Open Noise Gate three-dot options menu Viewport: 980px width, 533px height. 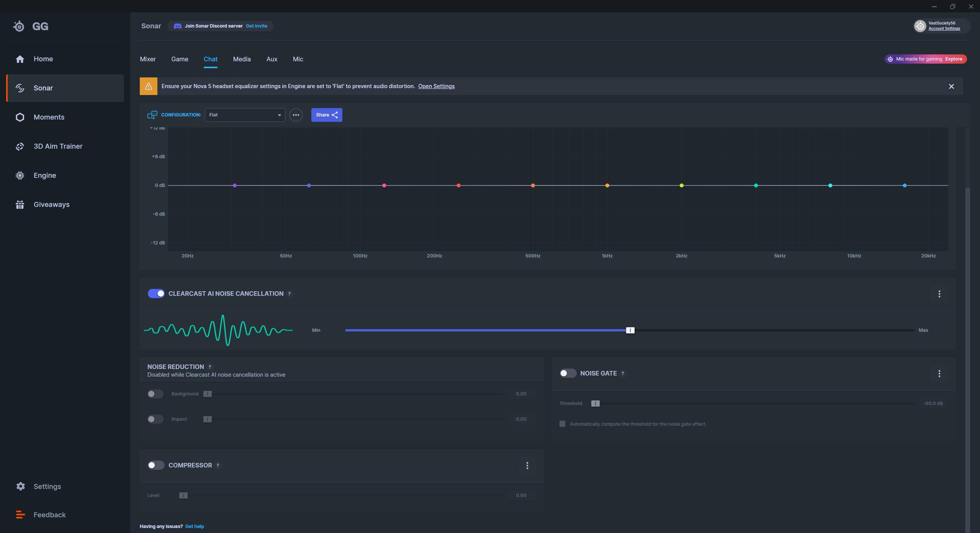tap(939, 374)
